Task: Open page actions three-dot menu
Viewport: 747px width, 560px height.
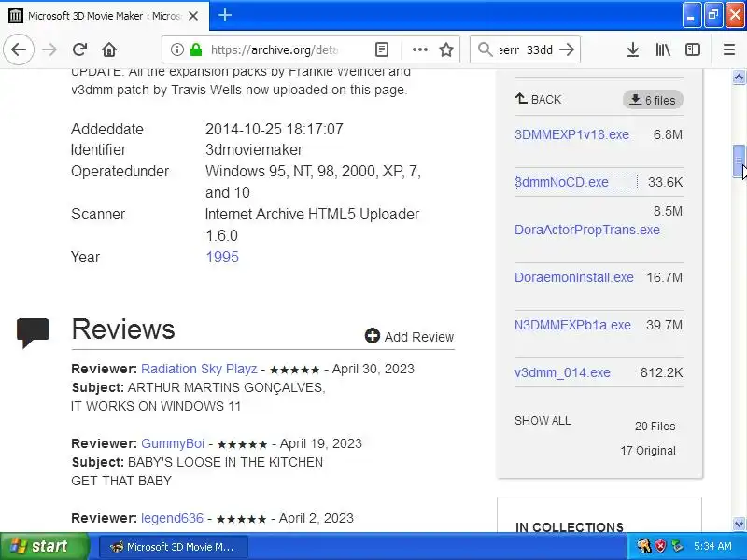Action: (419, 49)
